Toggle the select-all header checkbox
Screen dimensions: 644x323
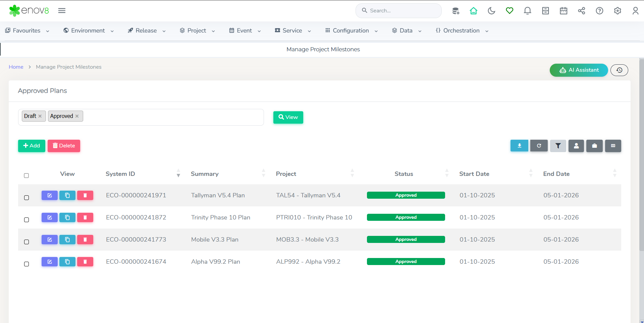(x=26, y=176)
